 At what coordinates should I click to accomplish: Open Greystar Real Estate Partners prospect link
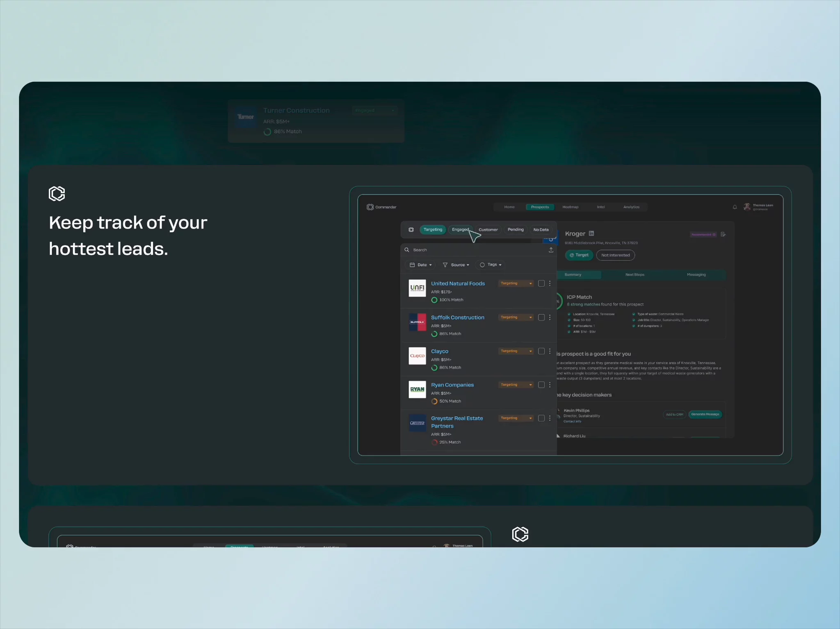(x=457, y=422)
